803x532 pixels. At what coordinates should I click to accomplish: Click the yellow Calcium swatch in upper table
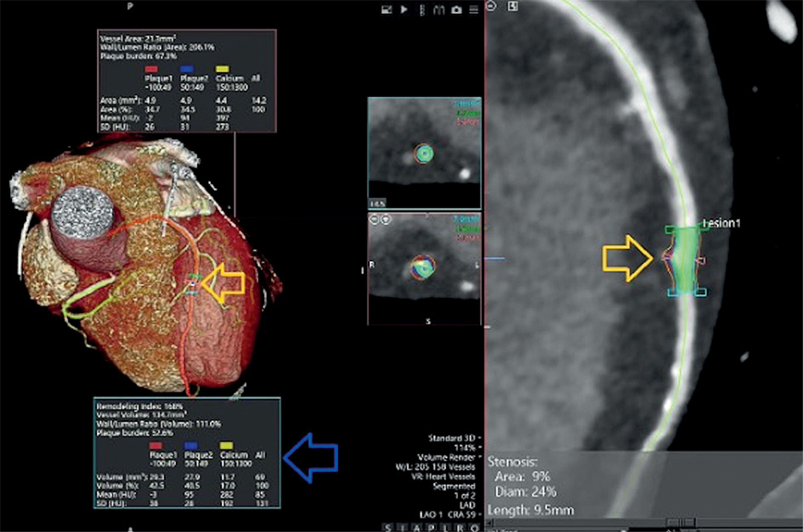tap(223, 69)
